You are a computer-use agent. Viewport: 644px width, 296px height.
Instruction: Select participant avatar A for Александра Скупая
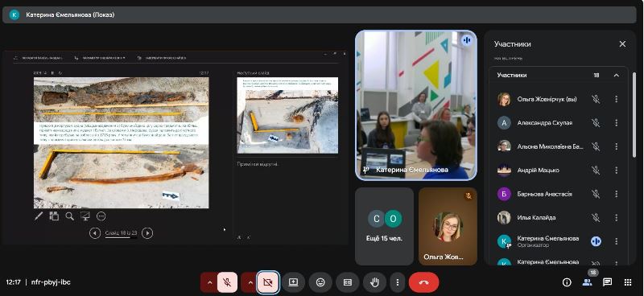[x=504, y=123]
